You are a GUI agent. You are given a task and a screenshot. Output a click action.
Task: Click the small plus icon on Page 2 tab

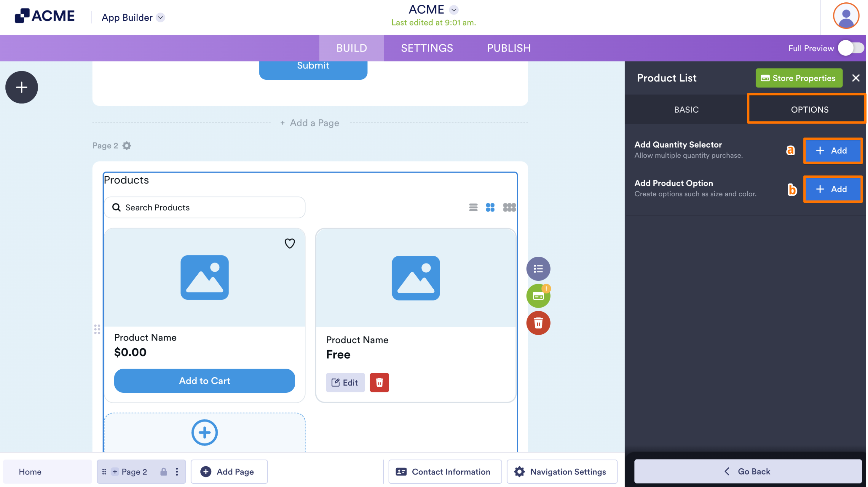click(115, 472)
